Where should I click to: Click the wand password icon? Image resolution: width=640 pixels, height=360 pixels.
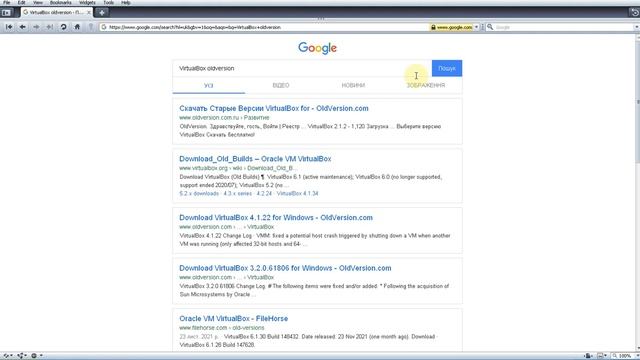[91, 27]
